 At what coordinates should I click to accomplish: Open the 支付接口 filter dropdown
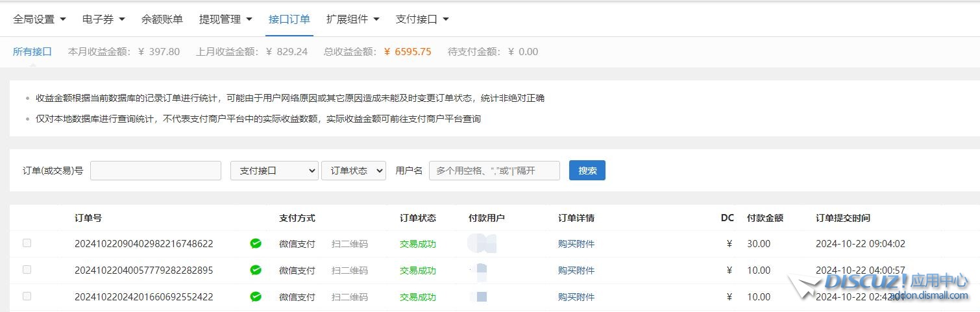274,171
